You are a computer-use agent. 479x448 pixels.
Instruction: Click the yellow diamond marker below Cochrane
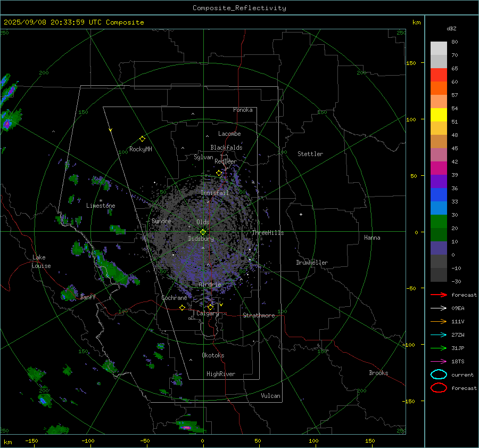[x=182, y=307]
